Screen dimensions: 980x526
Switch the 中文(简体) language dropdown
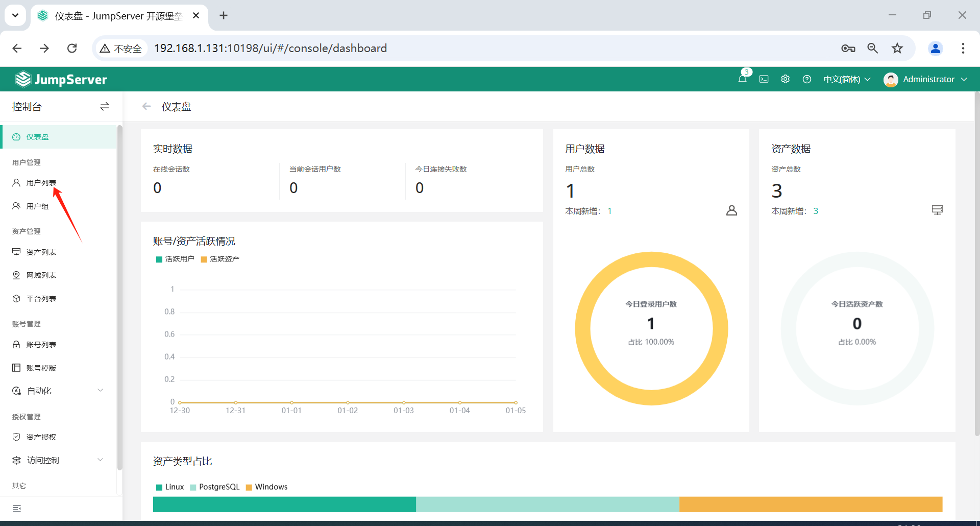(847, 79)
